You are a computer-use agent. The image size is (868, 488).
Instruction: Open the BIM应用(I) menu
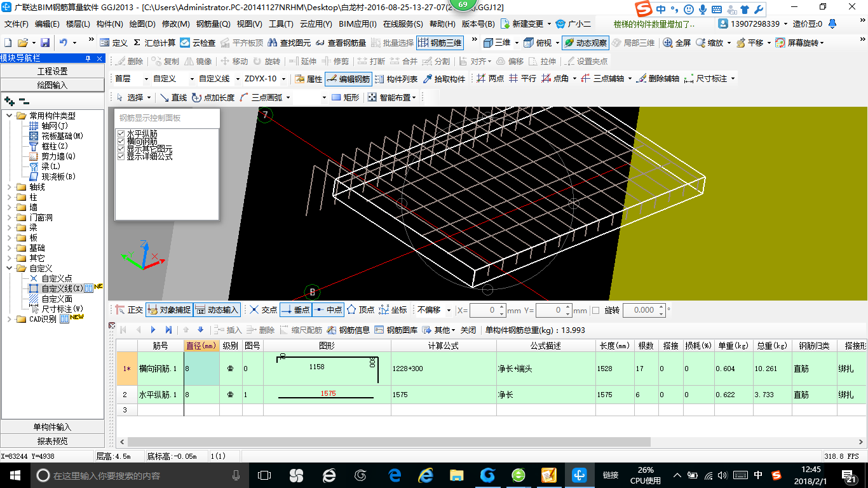pos(358,24)
